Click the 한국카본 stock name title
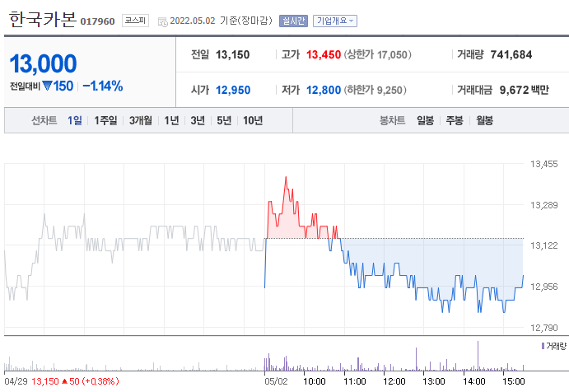This screenshot has width=569, height=392. [x=43, y=19]
